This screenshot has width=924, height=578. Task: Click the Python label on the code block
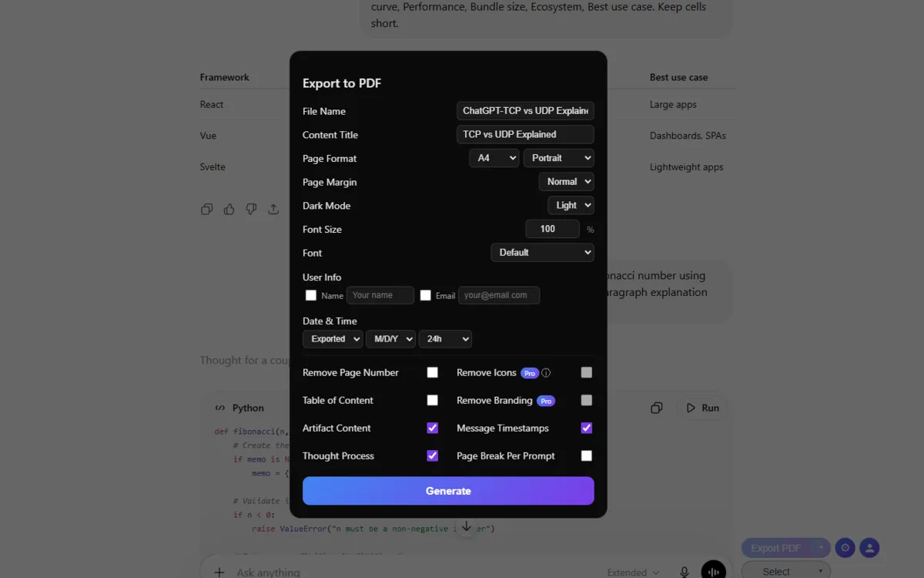[248, 408]
